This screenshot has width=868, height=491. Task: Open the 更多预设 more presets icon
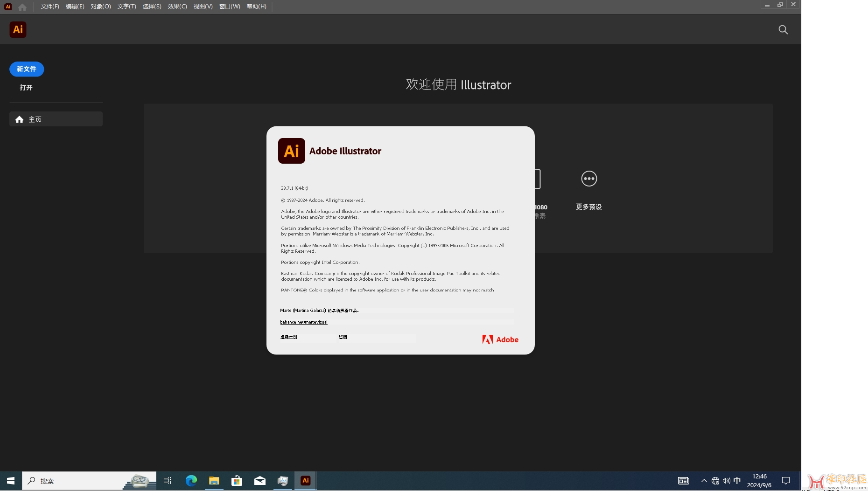pos(589,179)
